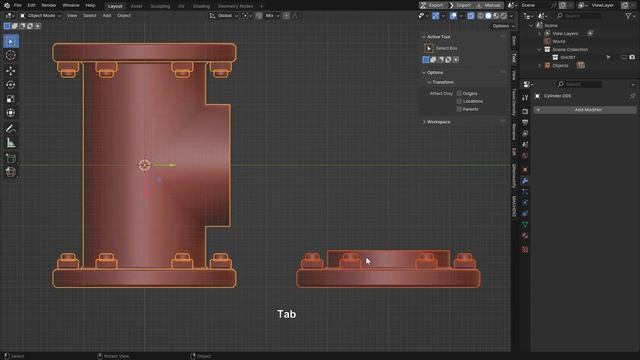The image size is (640, 360).
Task: Select the Cursor tool
Action: click(x=11, y=56)
